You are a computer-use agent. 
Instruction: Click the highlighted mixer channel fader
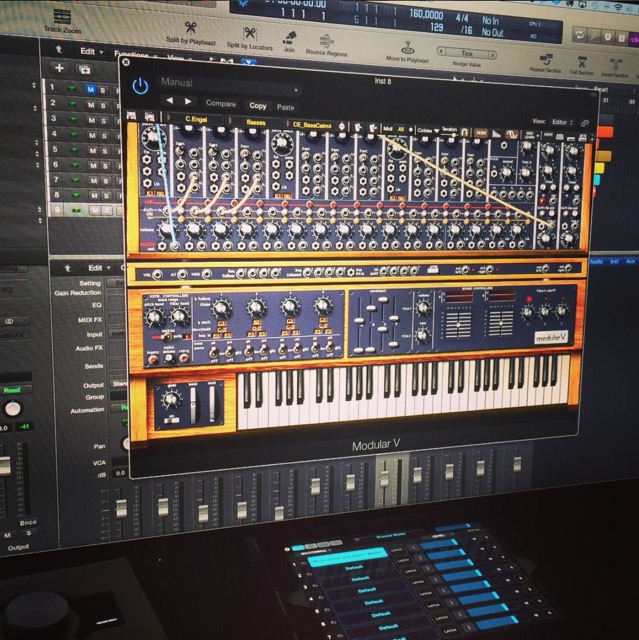pyautogui.click(x=384, y=479)
